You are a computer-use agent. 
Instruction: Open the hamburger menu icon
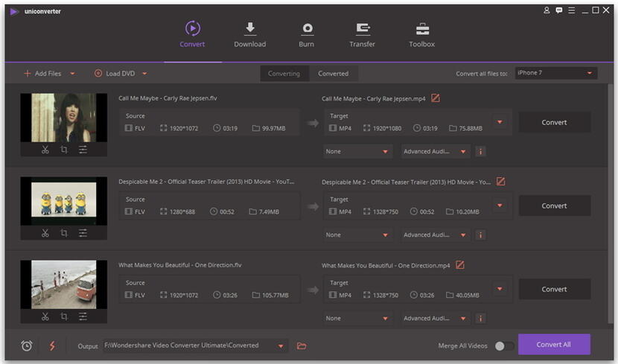[572, 10]
